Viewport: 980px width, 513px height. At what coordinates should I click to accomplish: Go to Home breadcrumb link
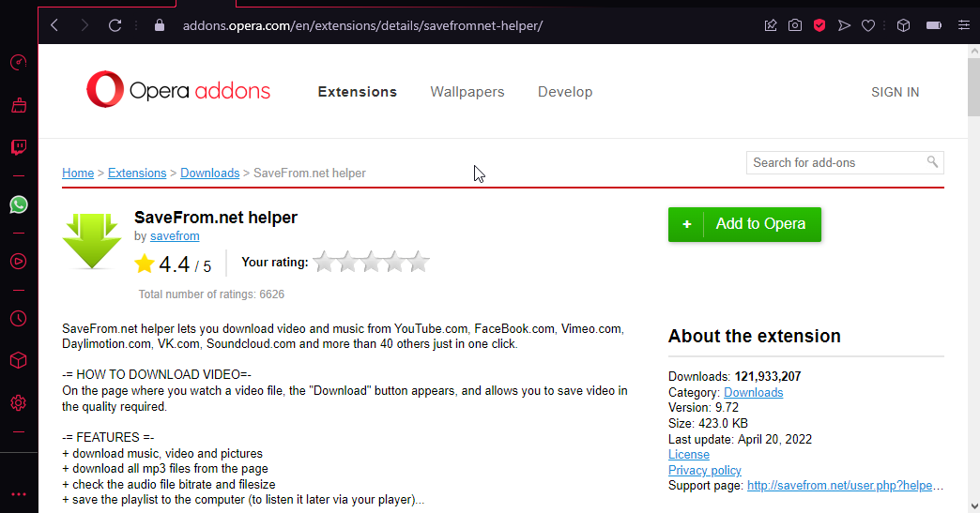(78, 173)
